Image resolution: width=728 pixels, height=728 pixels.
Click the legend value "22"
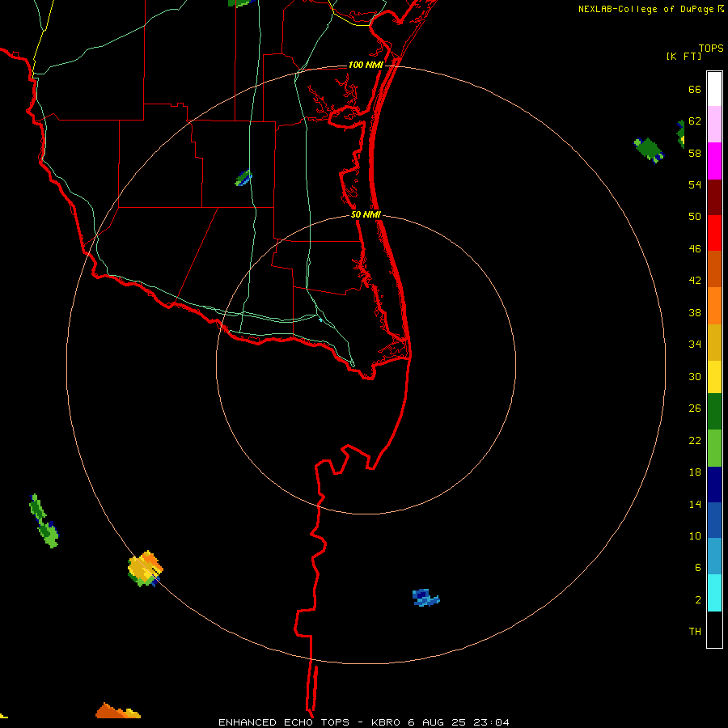695,440
